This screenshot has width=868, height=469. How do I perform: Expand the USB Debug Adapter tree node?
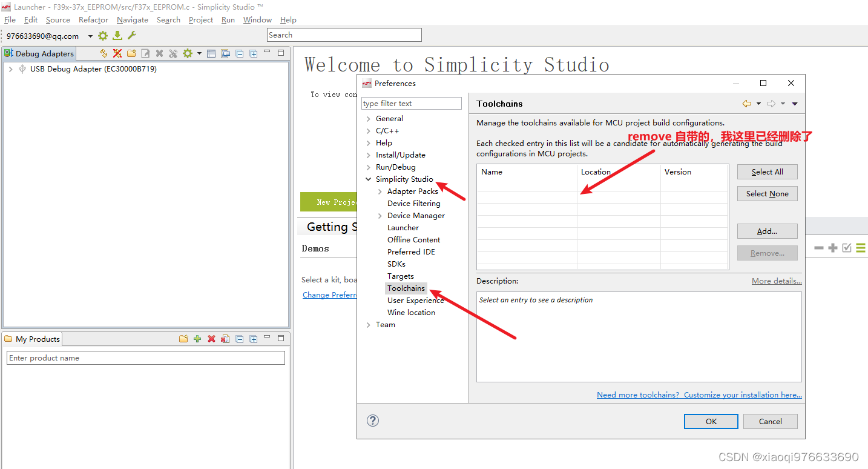tap(10, 69)
